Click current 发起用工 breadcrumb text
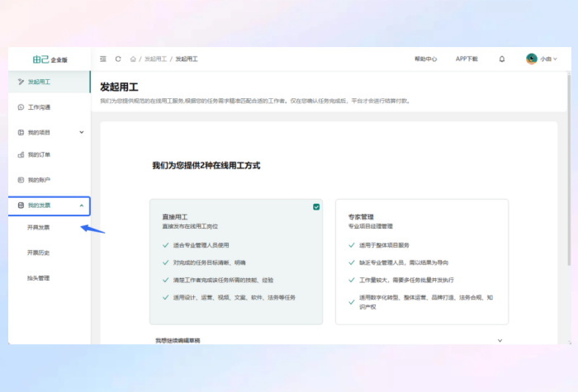The height and width of the screenshot is (392, 578). tap(187, 59)
